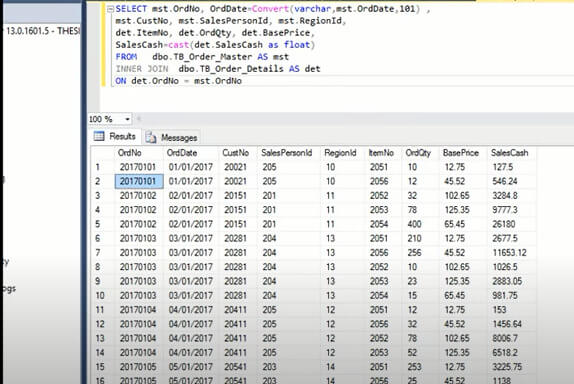574x384 pixels.
Task: Select the ItemNo column header
Action: pyautogui.click(x=383, y=153)
